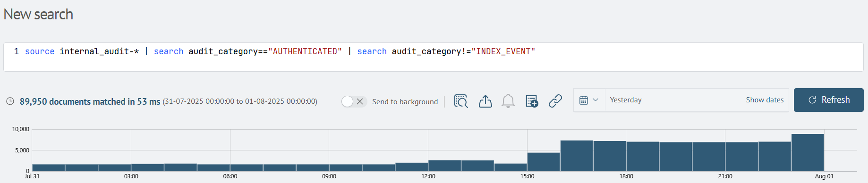Click the copy link chain icon
The height and width of the screenshot is (183, 868).
[555, 101]
